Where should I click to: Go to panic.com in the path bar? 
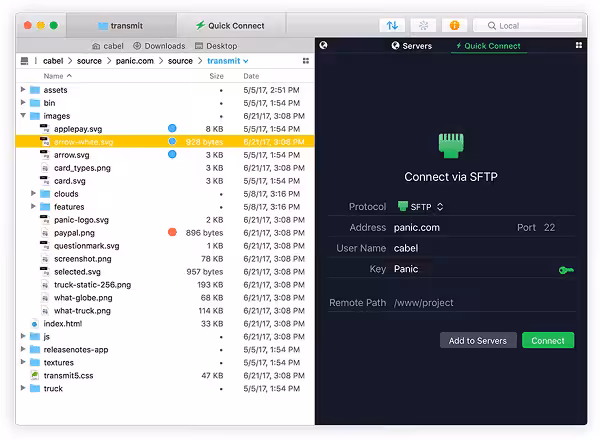click(135, 61)
